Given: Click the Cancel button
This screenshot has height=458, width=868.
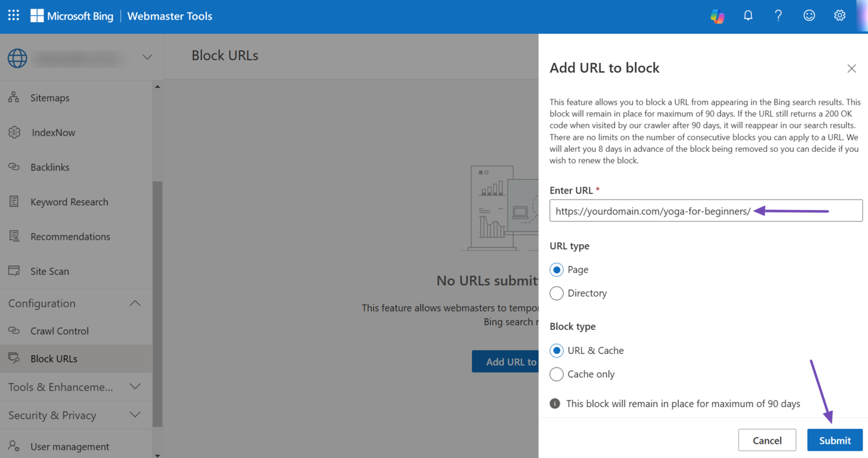Looking at the screenshot, I should [x=767, y=440].
